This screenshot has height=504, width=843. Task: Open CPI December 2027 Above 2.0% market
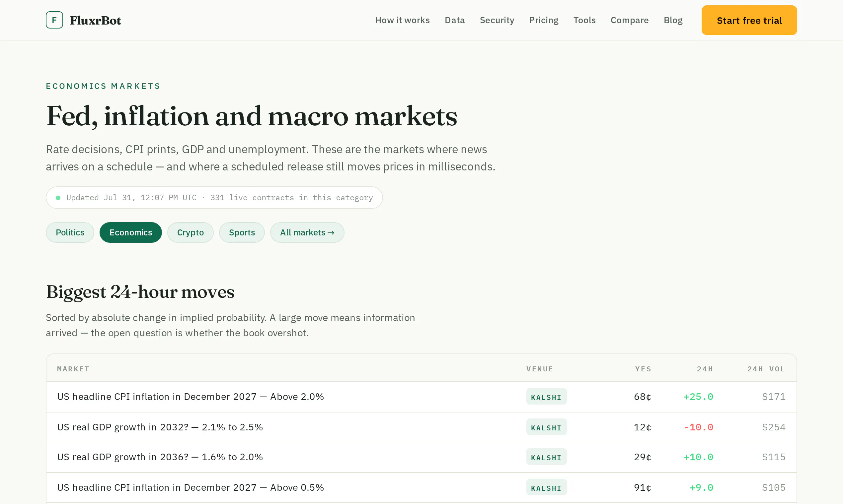(x=191, y=397)
